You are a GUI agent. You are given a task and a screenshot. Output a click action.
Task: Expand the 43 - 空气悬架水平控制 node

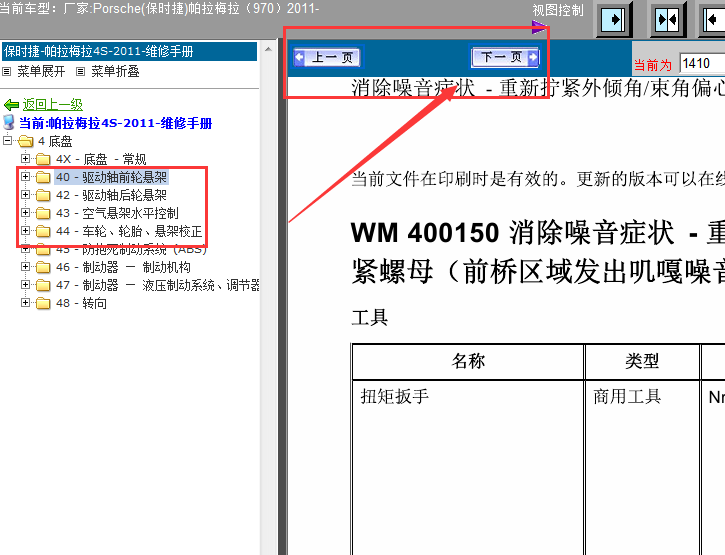(25, 213)
